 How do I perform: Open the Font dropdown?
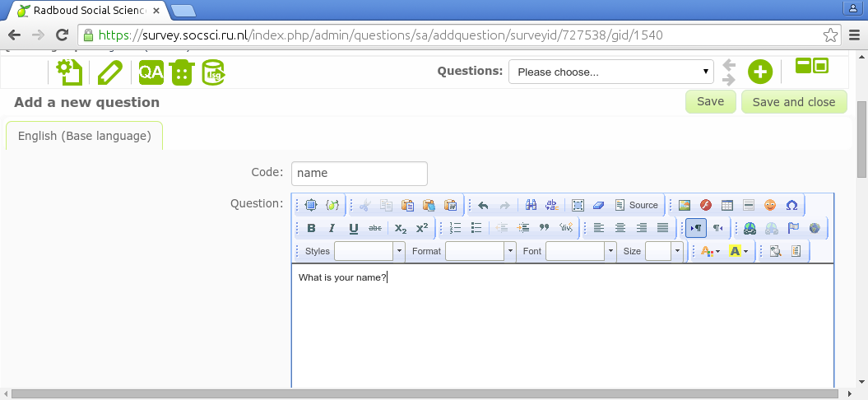coord(580,251)
